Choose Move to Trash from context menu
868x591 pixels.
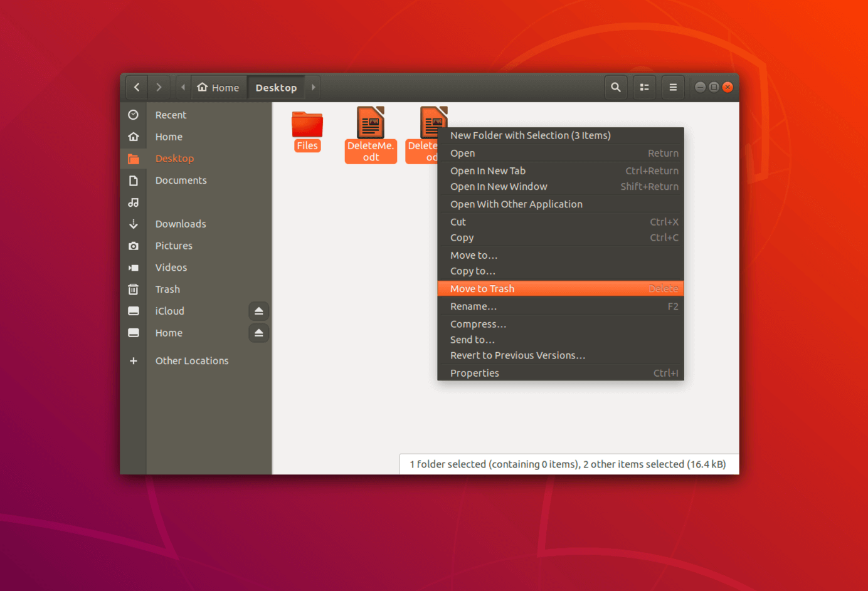pyautogui.click(x=482, y=288)
